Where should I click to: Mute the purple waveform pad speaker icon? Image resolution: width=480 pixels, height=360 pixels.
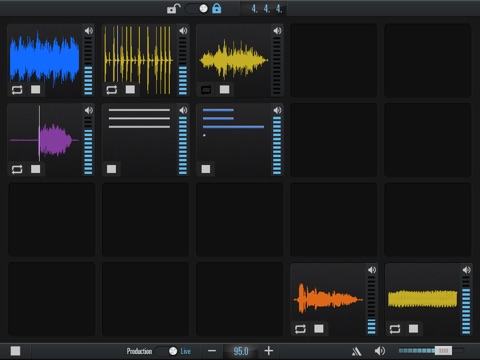tap(89, 110)
